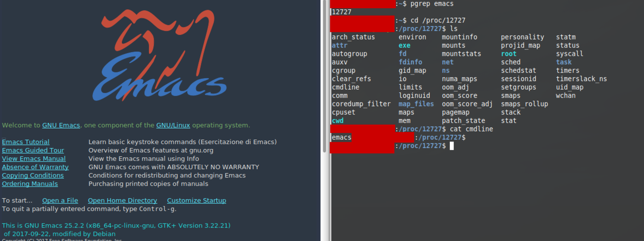
Task: Select highlighted 'emacs' cmdline output
Action: (341, 138)
